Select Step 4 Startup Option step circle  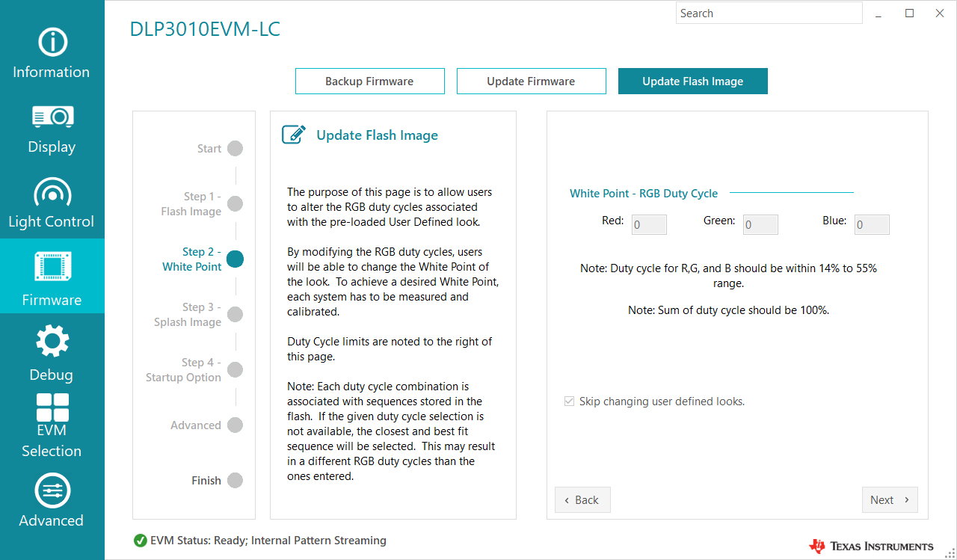pyautogui.click(x=235, y=369)
